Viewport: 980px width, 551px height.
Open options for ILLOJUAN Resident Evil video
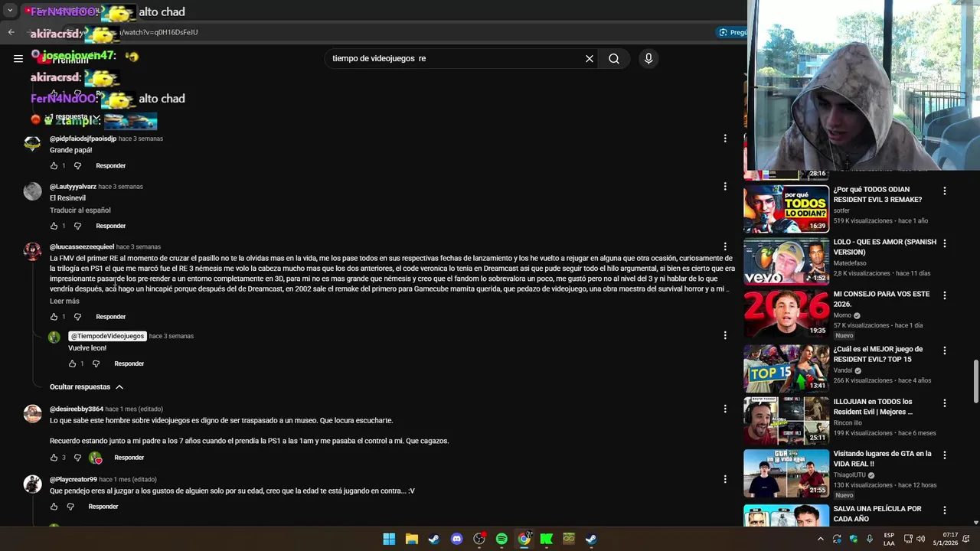[944, 403]
